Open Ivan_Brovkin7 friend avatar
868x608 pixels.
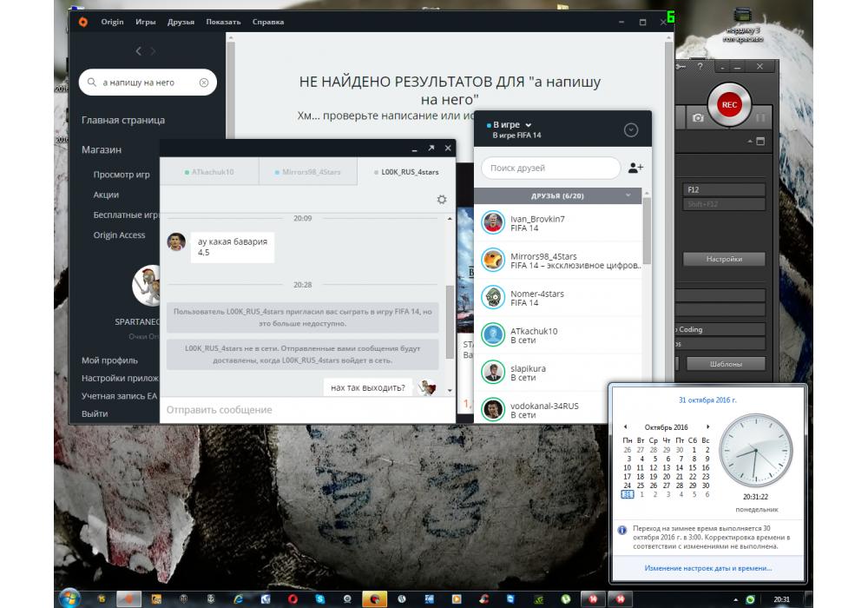(493, 222)
